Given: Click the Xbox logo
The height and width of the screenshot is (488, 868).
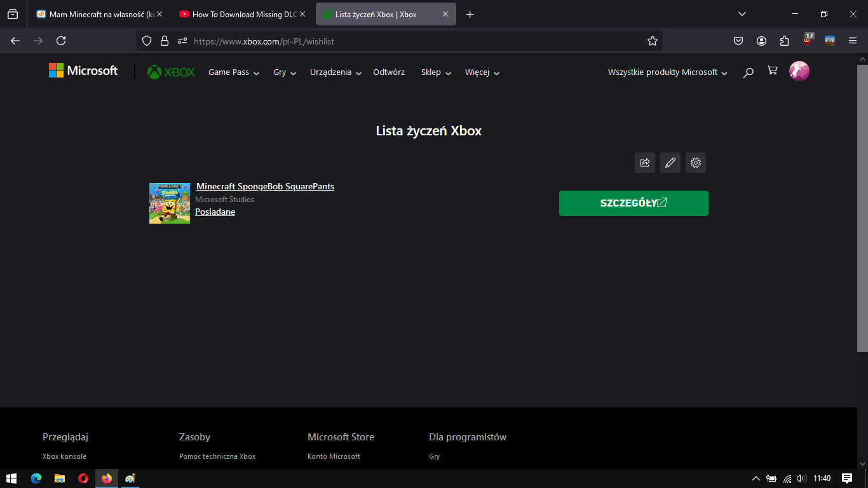Looking at the screenshot, I should click(172, 72).
